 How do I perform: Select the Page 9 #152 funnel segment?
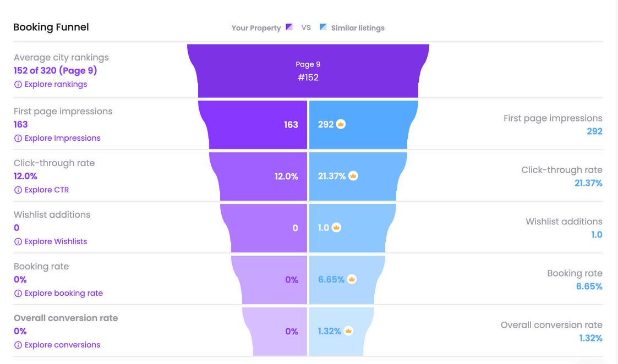click(308, 71)
